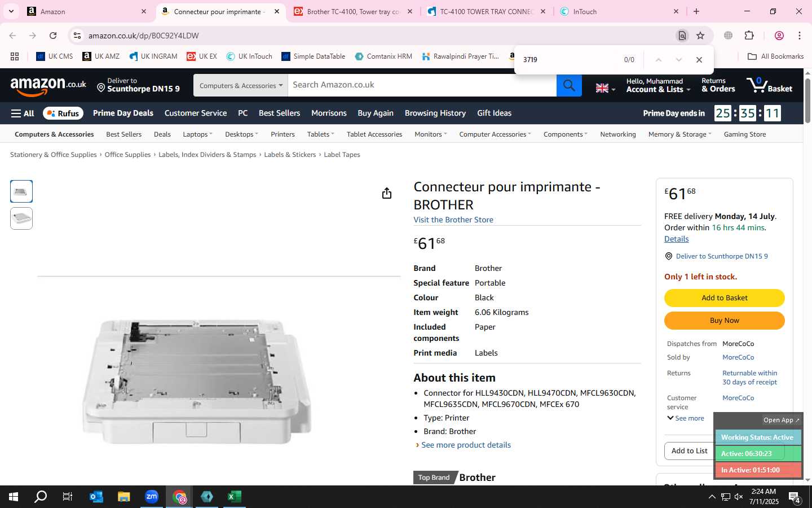This screenshot has height=508, width=812.
Task: Open MoreCoCo Sold by link
Action: pos(738,357)
